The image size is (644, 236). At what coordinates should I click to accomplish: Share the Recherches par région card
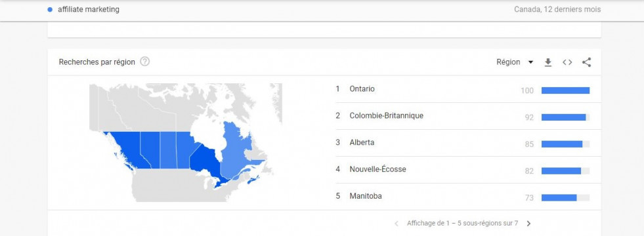pos(586,62)
